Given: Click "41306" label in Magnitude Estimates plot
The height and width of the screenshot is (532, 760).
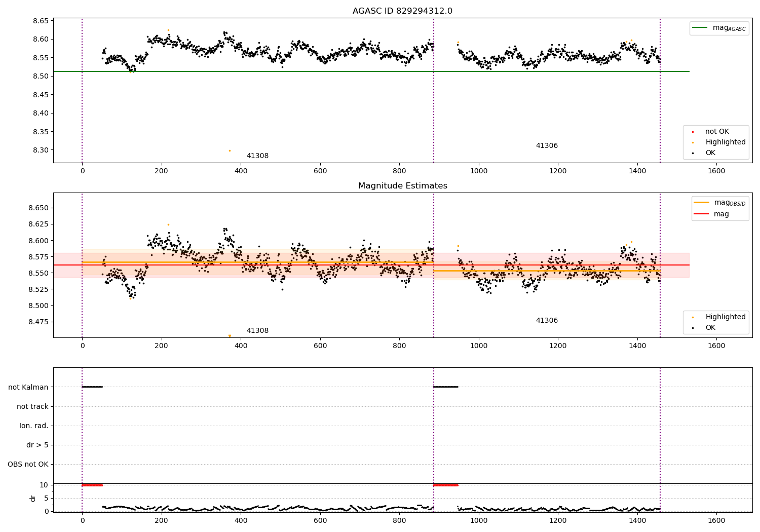Looking at the screenshot, I should click(547, 321).
